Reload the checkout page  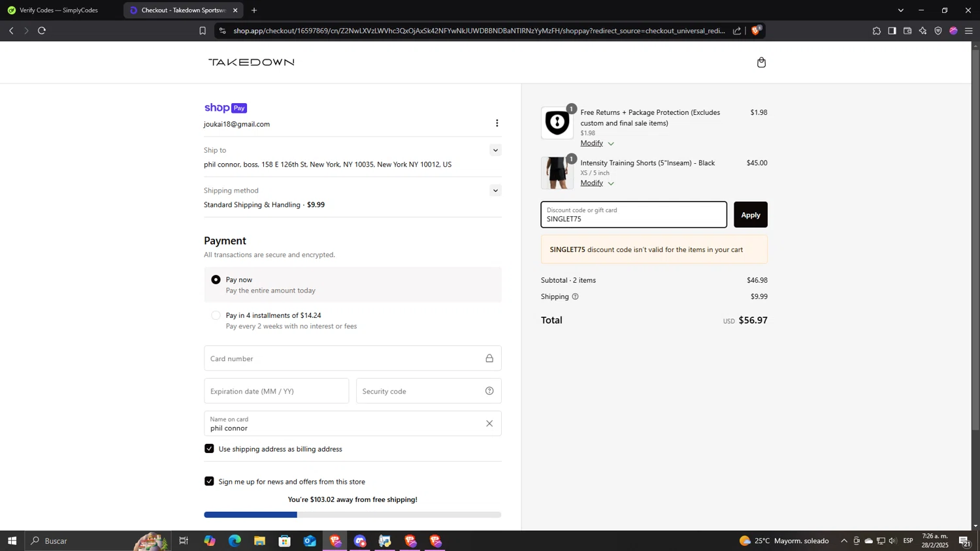(42, 31)
